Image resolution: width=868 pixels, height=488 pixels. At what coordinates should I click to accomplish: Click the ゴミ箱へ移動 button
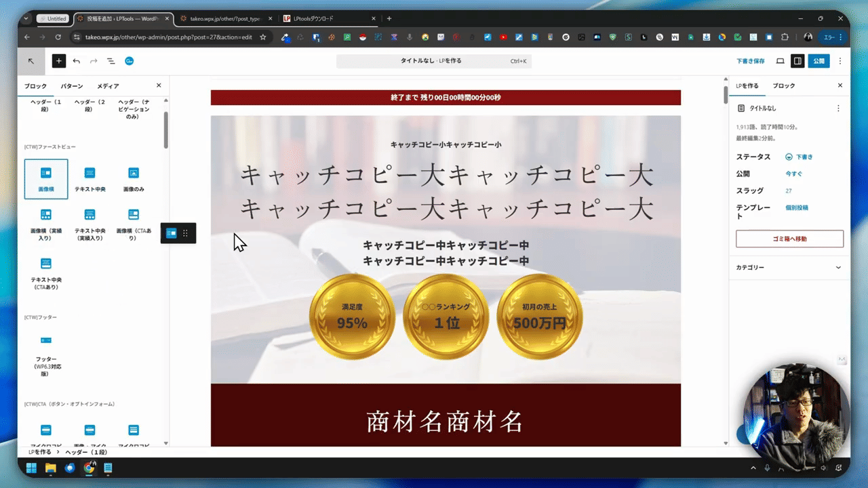(x=789, y=239)
